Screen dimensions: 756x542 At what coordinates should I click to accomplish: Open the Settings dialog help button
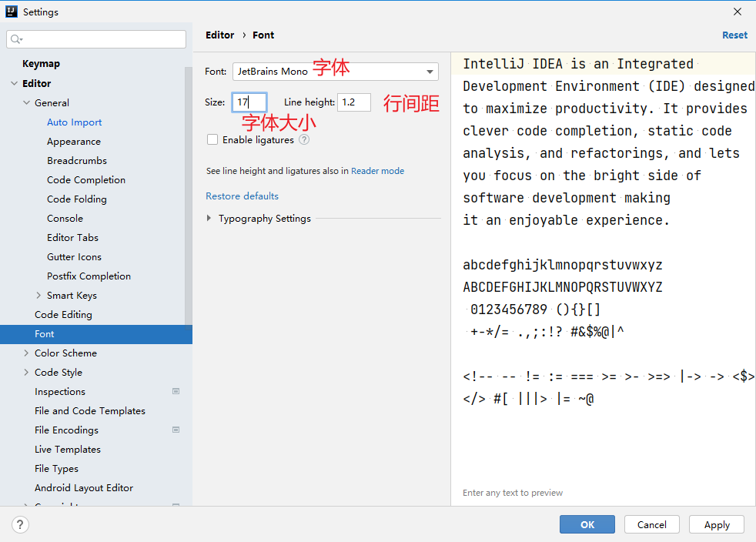tap(20, 524)
